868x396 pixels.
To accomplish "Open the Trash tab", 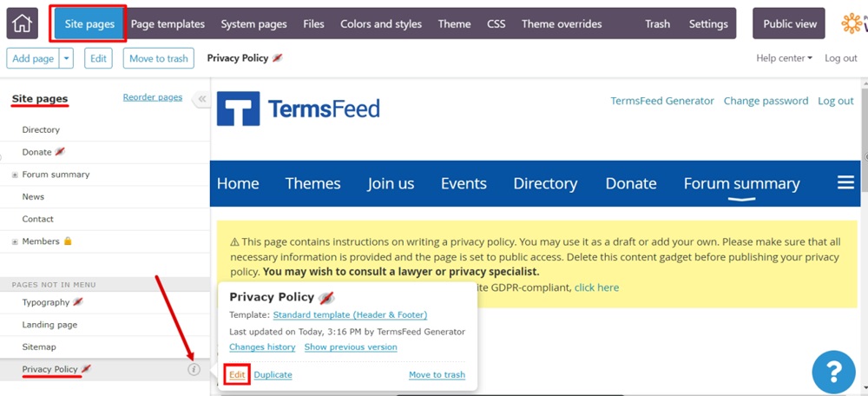I will click(x=657, y=23).
